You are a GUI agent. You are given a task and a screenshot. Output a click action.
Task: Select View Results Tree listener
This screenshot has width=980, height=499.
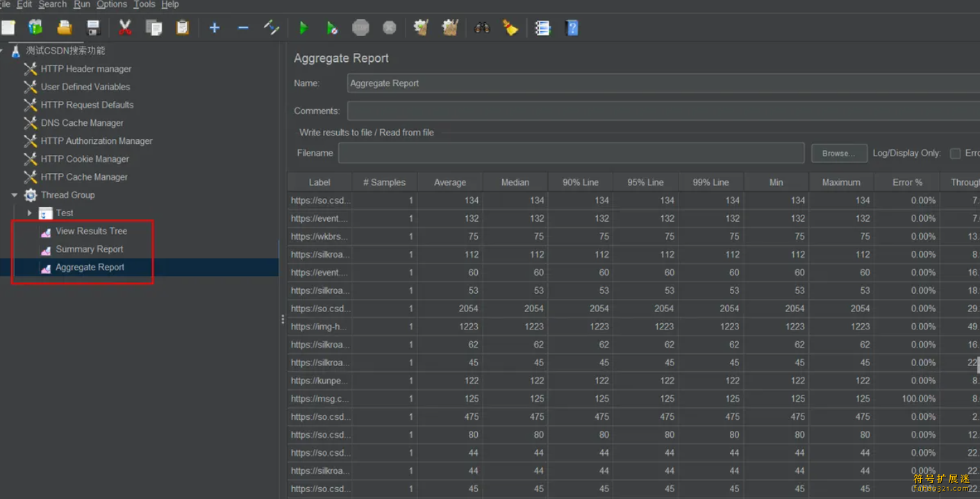coord(91,231)
